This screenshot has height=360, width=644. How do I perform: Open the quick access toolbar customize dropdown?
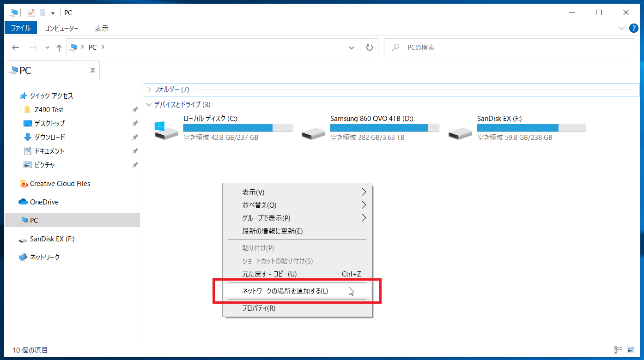click(x=53, y=13)
